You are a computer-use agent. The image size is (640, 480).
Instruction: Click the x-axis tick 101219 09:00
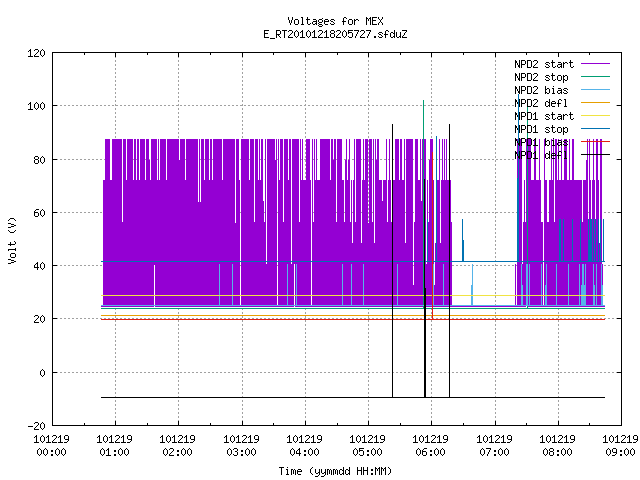click(620, 446)
